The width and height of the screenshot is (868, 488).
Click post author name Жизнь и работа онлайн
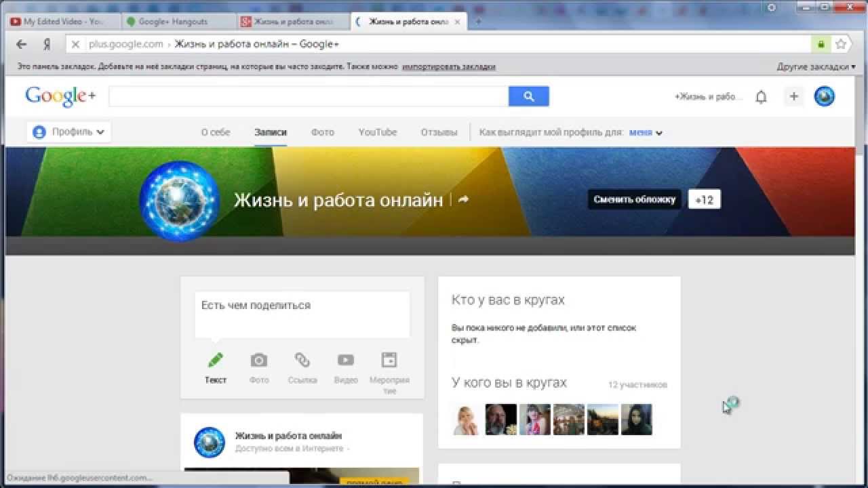pos(288,436)
